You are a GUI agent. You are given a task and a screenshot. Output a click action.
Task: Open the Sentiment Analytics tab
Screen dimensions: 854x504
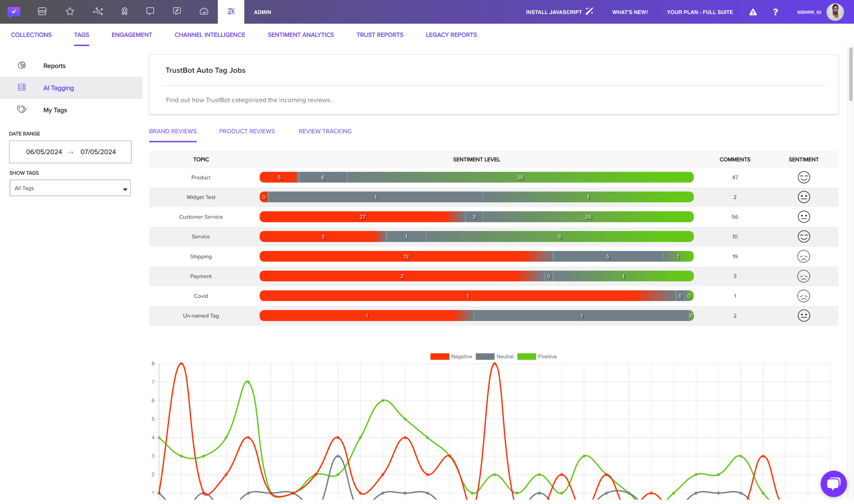[x=301, y=35]
